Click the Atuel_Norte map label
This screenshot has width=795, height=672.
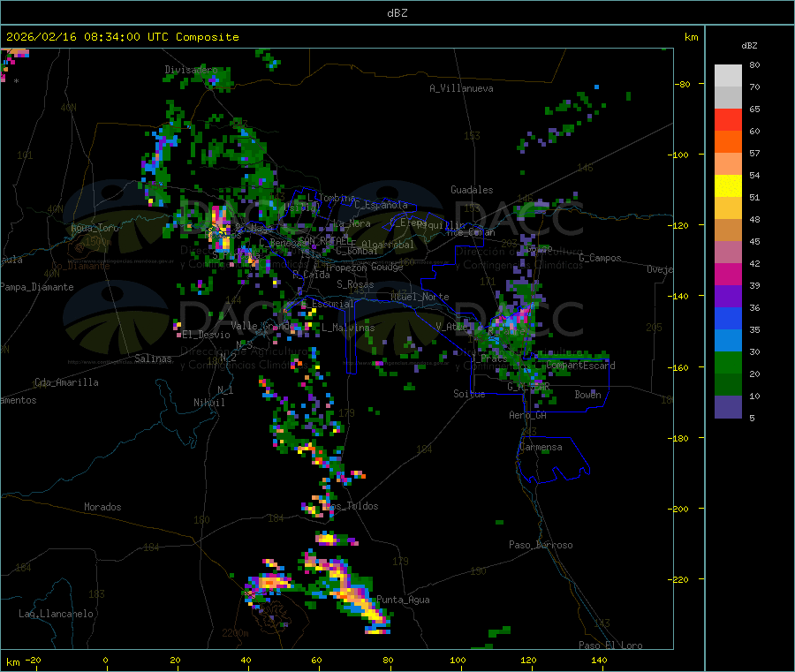pos(420,297)
